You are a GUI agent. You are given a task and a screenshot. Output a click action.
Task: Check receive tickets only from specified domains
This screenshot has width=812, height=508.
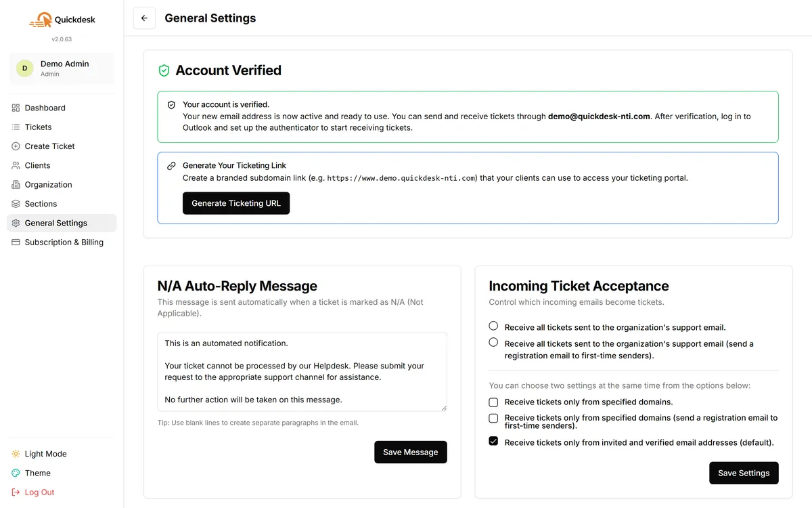pos(493,402)
